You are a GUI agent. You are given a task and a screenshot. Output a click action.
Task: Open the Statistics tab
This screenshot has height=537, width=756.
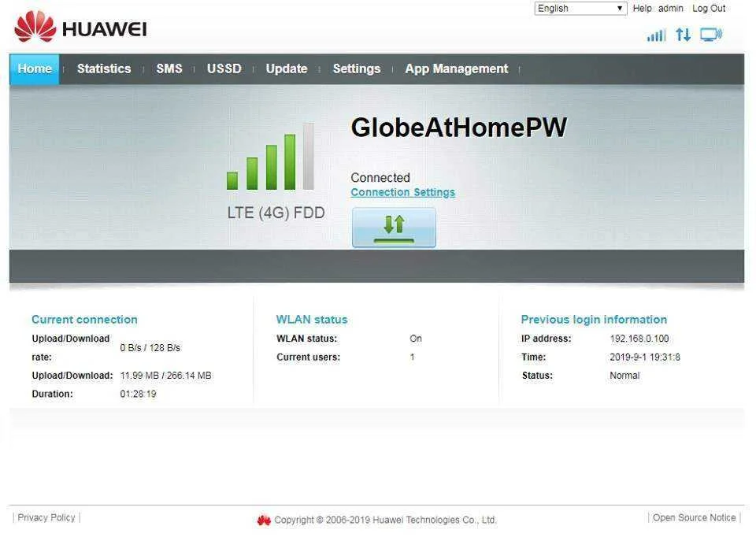click(104, 69)
